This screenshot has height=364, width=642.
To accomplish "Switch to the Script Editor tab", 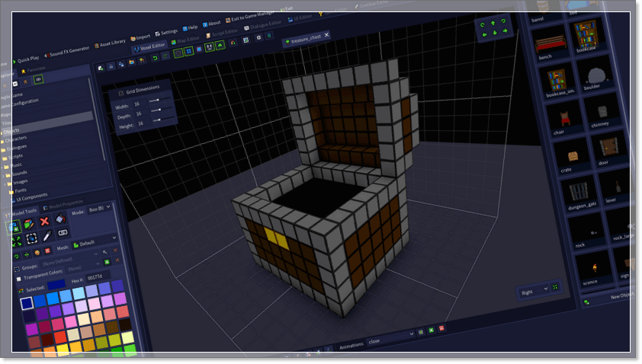I will pos(222,34).
